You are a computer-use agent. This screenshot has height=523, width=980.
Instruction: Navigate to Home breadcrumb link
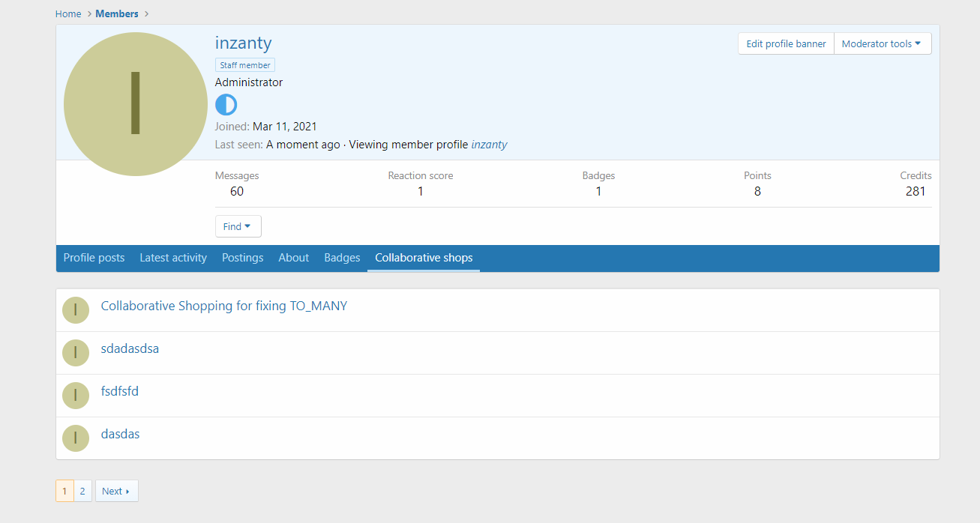[68, 13]
